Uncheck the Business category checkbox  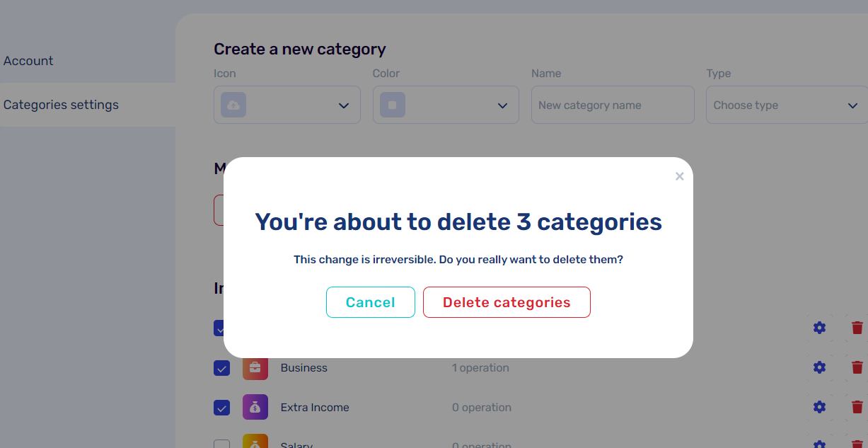[222, 368]
